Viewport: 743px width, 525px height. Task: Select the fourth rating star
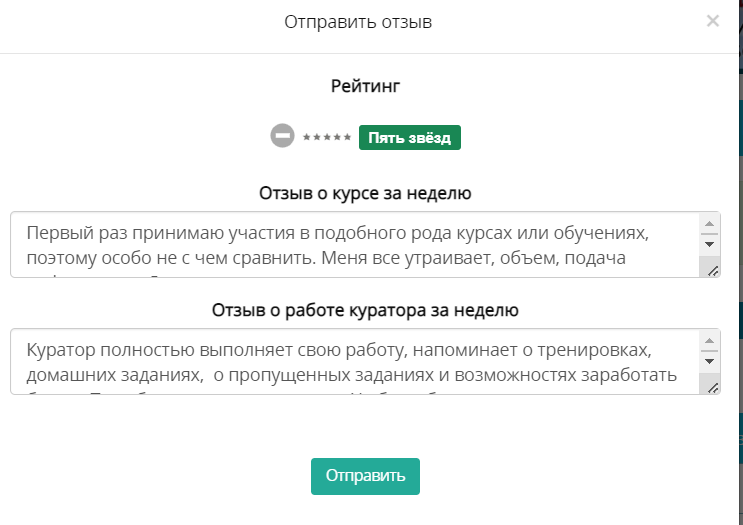[x=337, y=137]
